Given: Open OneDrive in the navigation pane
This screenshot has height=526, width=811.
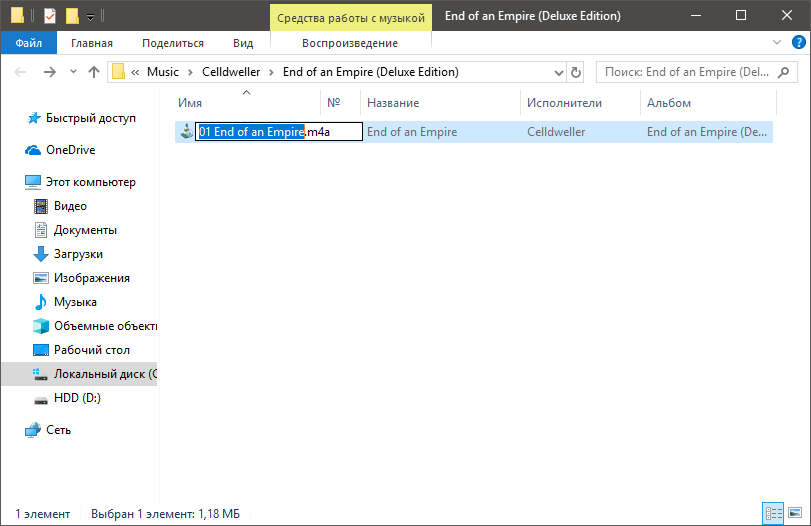Looking at the screenshot, I should (70, 150).
